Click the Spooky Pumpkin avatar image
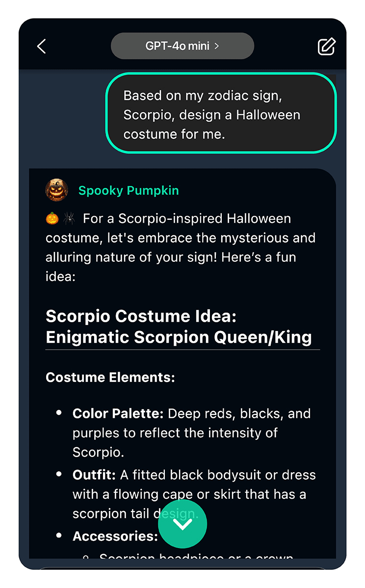Screen dimensions: 365x588 [56, 190]
